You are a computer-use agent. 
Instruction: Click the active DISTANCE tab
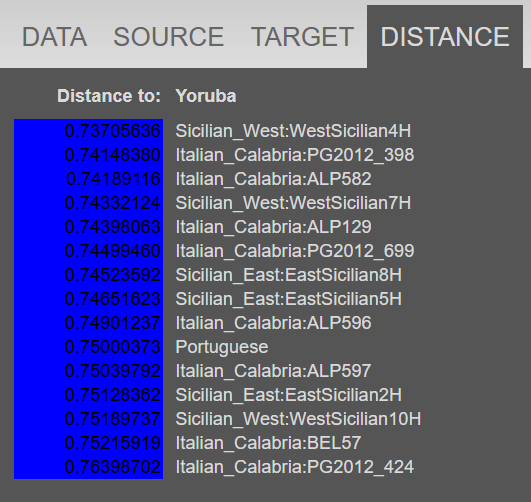[x=445, y=37]
